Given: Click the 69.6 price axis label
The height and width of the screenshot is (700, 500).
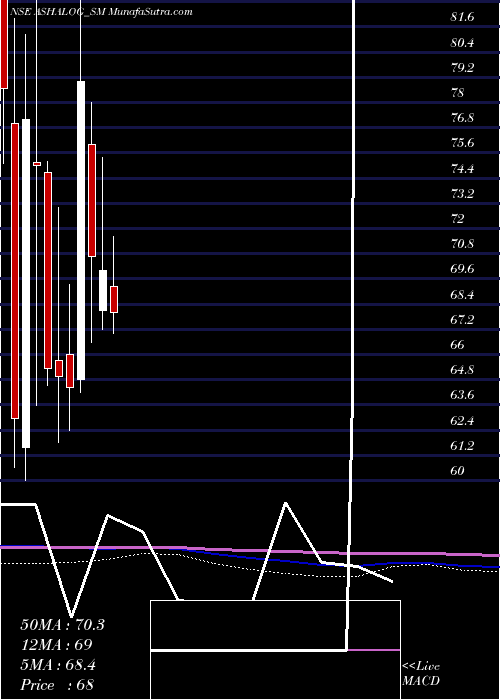Looking at the screenshot, I should tap(462, 269).
